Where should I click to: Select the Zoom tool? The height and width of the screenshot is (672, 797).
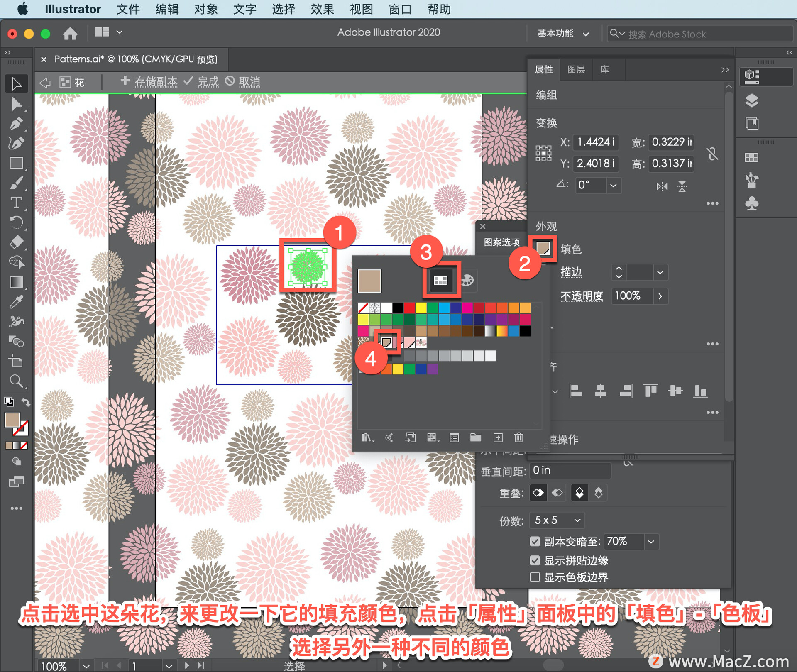(x=17, y=381)
